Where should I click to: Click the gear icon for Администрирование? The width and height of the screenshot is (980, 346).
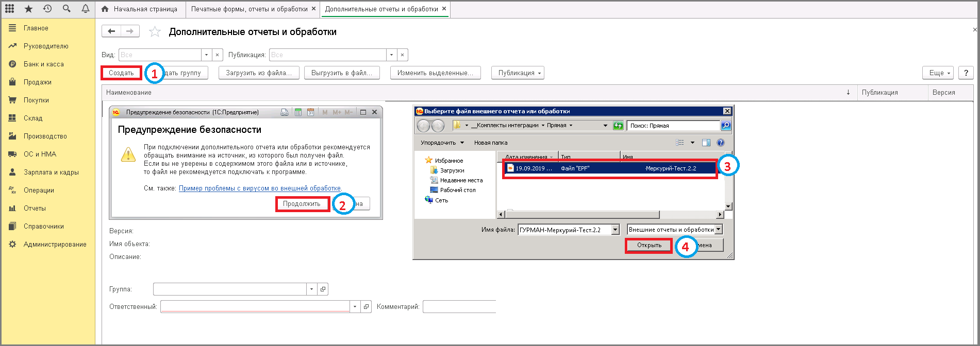[12, 244]
